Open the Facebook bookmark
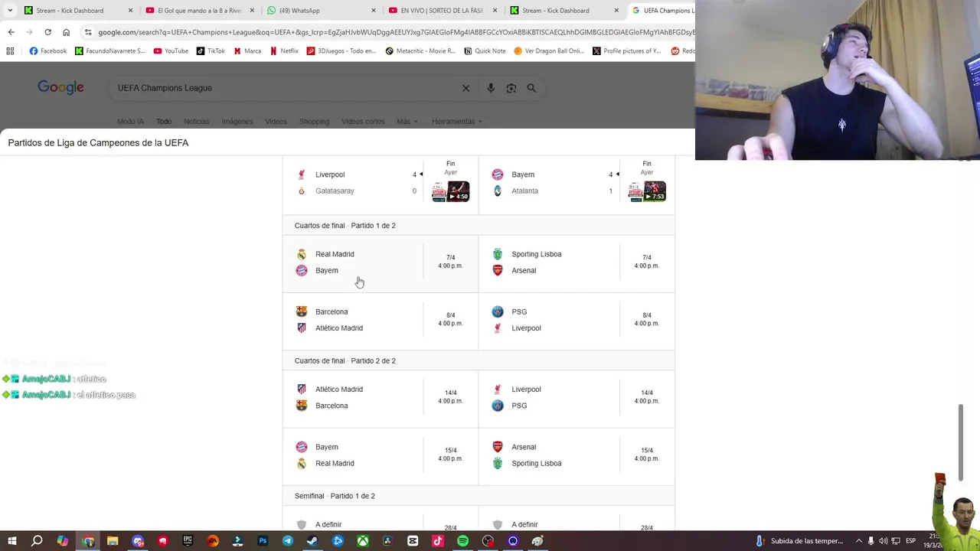This screenshot has height=551, width=980. (48, 51)
